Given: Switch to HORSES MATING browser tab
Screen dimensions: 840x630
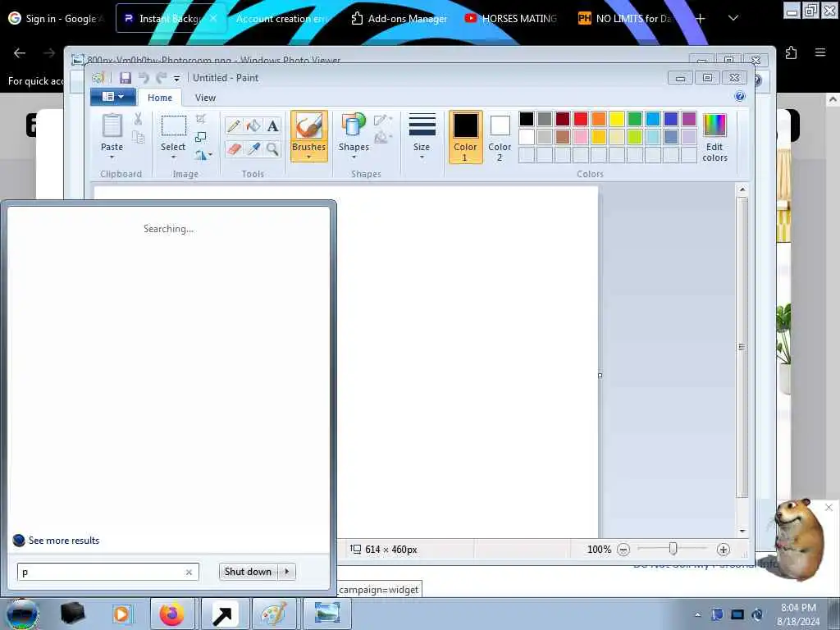Looking at the screenshot, I should pyautogui.click(x=512, y=18).
